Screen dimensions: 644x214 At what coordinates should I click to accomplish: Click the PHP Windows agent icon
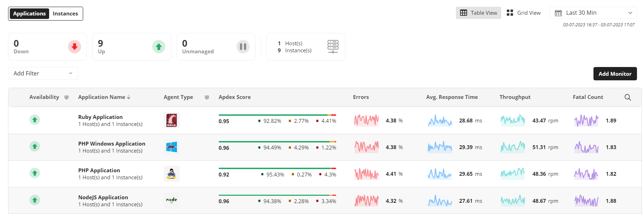(x=172, y=147)
